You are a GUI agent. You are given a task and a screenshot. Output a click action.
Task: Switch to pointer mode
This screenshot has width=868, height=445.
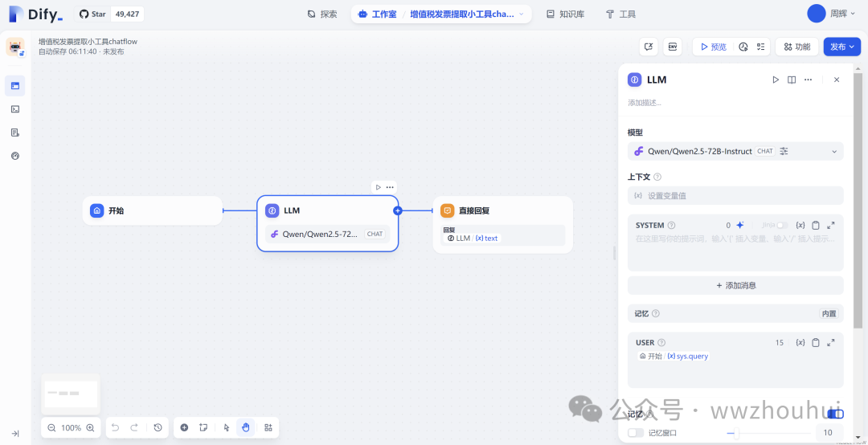227,427
